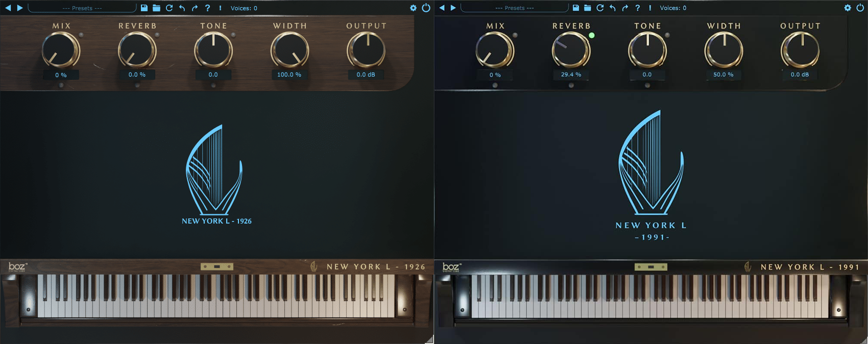Select Tone value 0.0 in 1991 window
Image resolution: width=868 pixels, height=344 pixels.
[647, 75]
